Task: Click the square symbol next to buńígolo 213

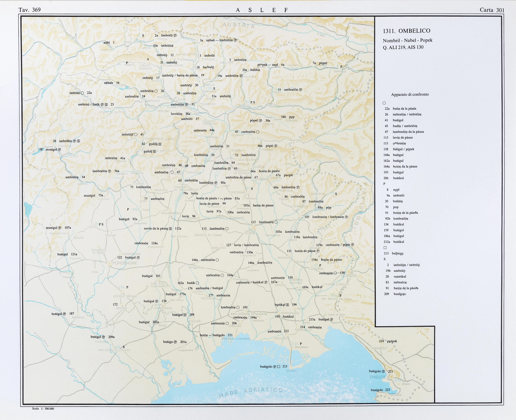Action: coord(279,367)
